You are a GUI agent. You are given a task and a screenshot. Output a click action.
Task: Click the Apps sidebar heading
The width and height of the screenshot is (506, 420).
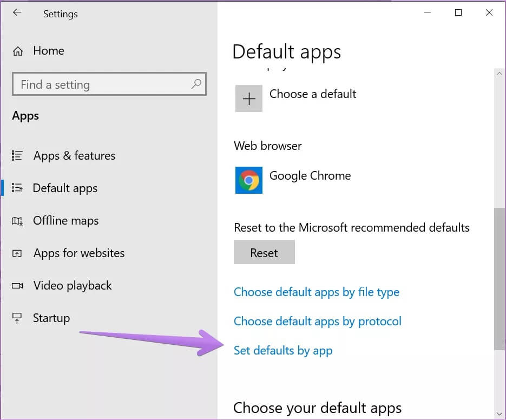[25, 116]
